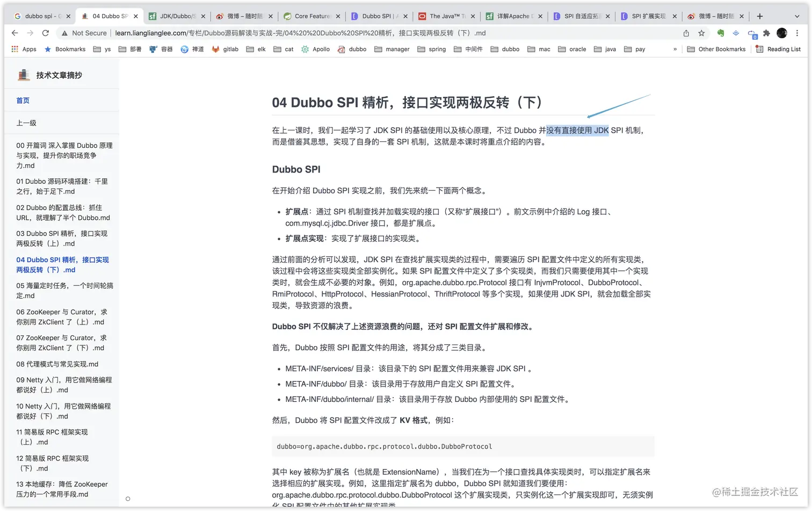Open the gitlab bookmark
812x511 pixels.
pos(225,49)
